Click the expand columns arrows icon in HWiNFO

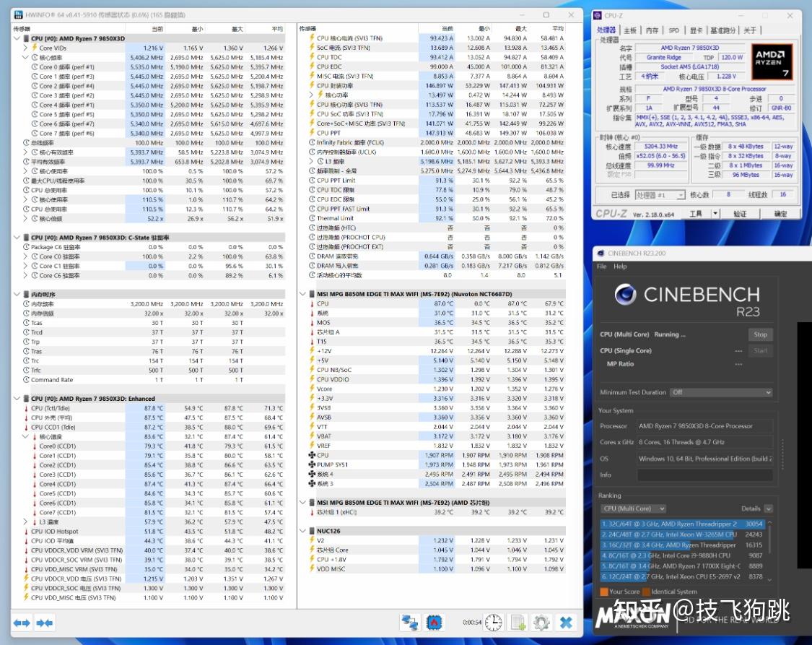point(22,623)
